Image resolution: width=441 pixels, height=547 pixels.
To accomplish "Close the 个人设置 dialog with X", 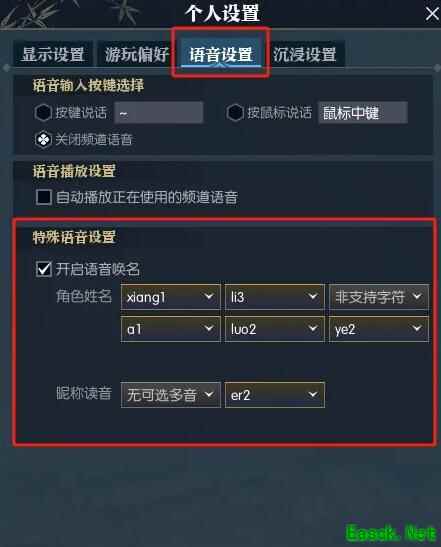I will tap(432, 15).
